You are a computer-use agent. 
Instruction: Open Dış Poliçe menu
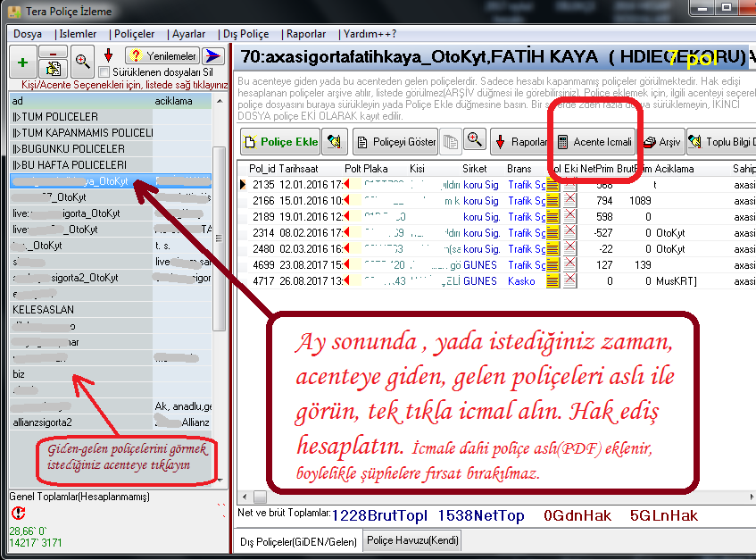coord(245,34)
